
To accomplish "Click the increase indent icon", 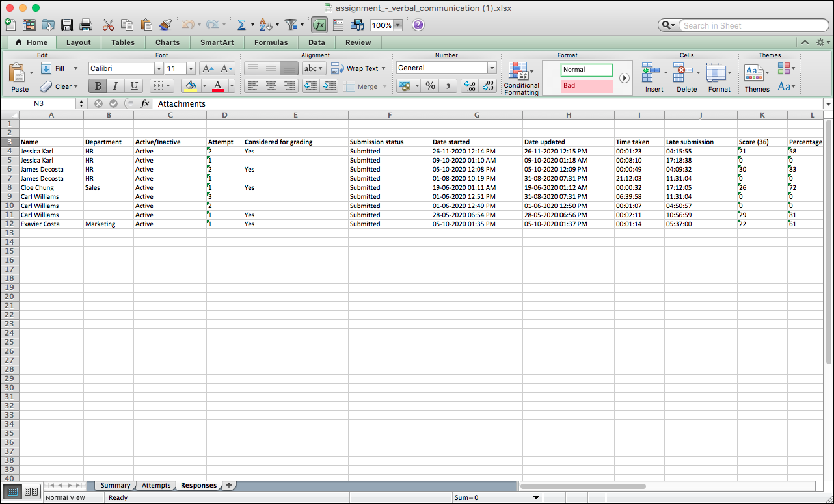I will pos(329,86).
